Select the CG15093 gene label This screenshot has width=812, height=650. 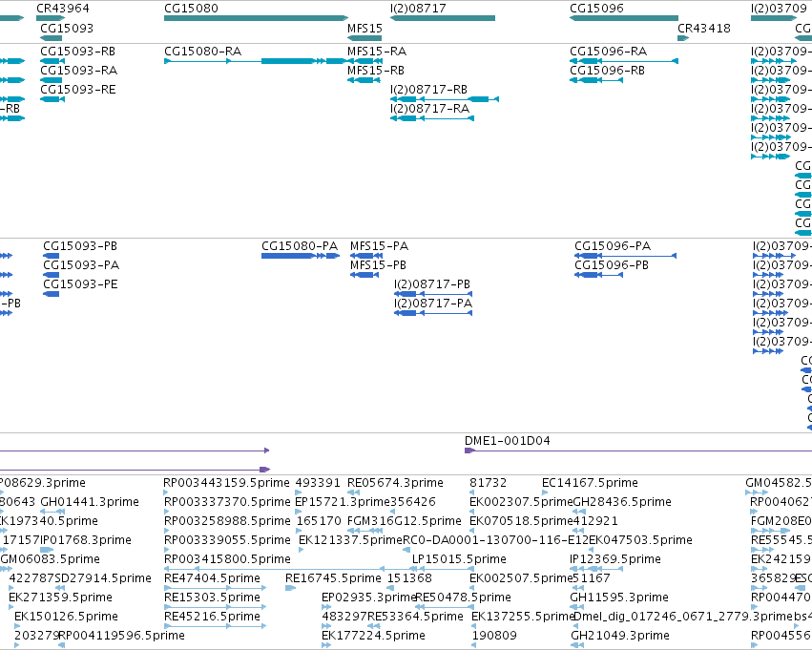click(67, 28)
